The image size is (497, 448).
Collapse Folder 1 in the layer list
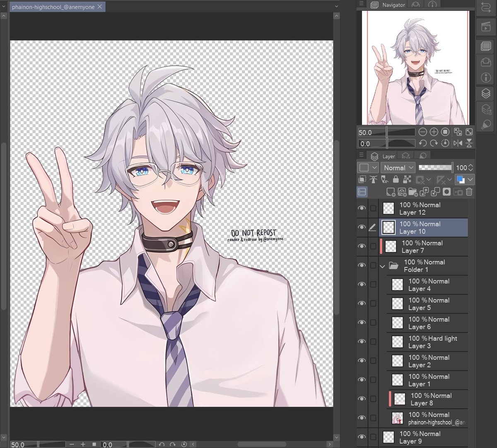382,266
